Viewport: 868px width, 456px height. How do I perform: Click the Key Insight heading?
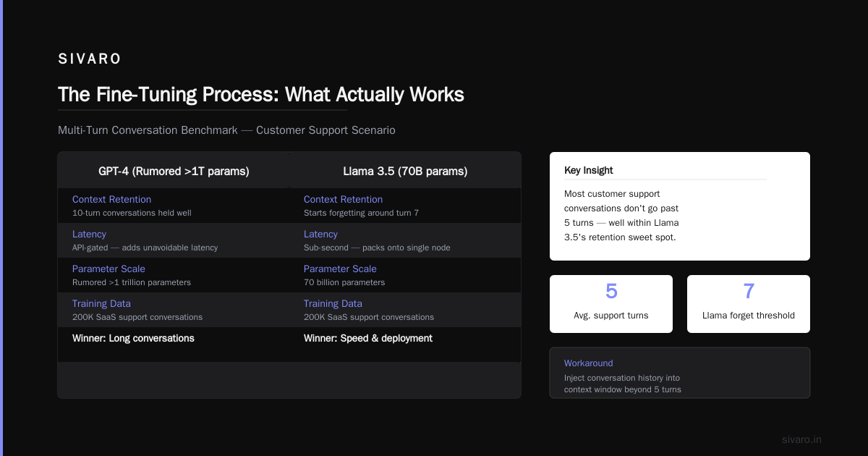point(589,170)
